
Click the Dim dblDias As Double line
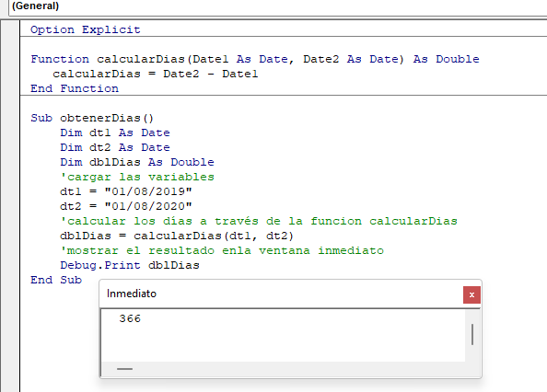tap(137, 162)
